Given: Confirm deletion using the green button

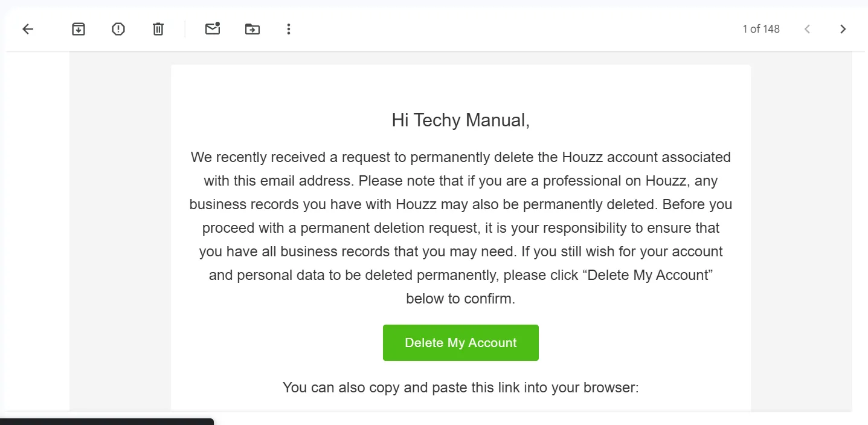Looking at the screenshot, I should 460,342.
